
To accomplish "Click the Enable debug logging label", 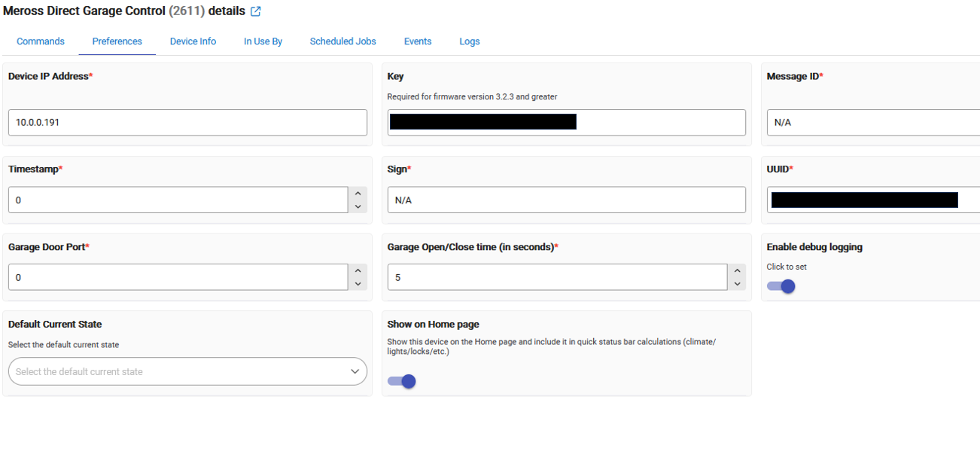I will click(814, 247).
